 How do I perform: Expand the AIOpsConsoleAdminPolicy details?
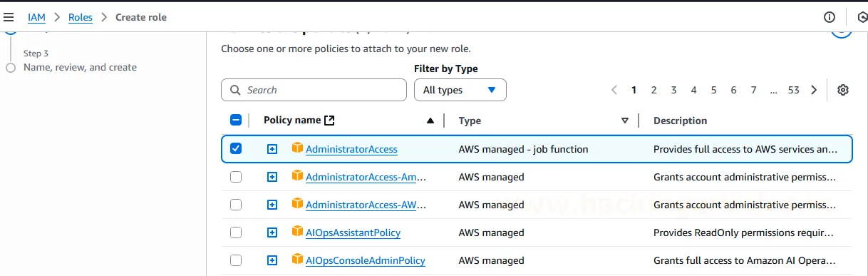pos(272,260)
